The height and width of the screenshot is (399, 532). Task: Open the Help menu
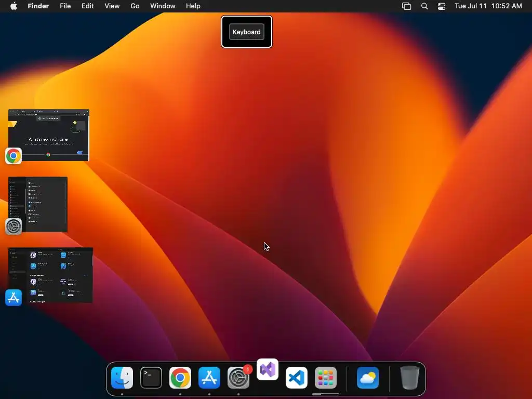click(193, 6)
